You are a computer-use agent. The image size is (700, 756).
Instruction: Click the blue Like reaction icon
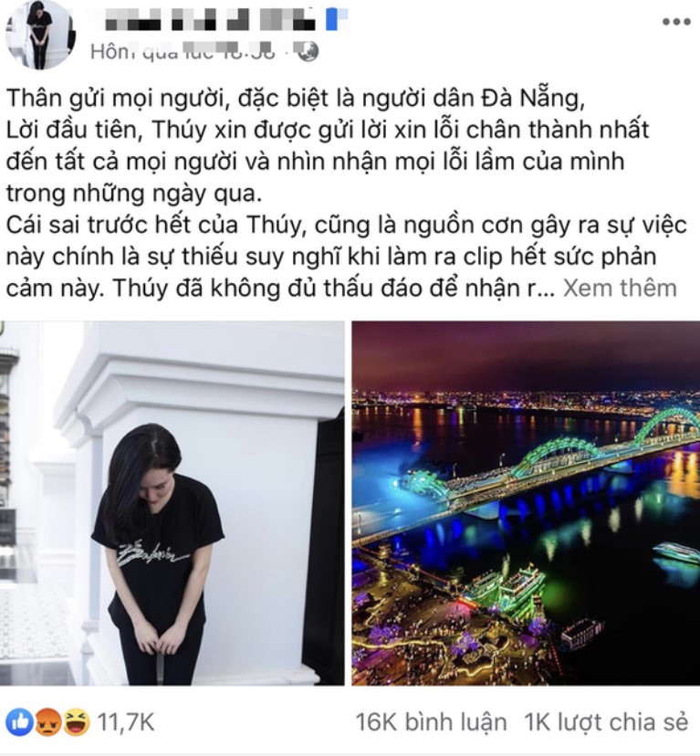20,722
